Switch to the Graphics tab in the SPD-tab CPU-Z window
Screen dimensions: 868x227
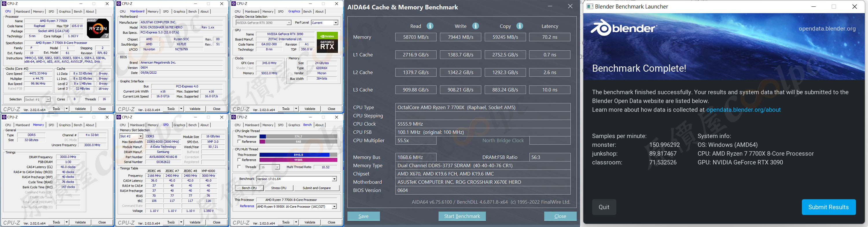click(179, 125)
